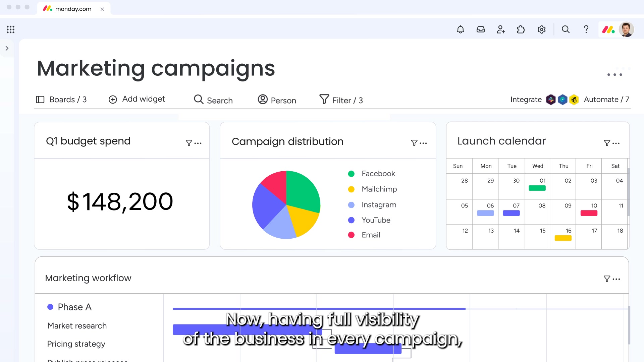Click the Integrate link
The width and height of the screenshot is (644, 362).
(526, 100)
